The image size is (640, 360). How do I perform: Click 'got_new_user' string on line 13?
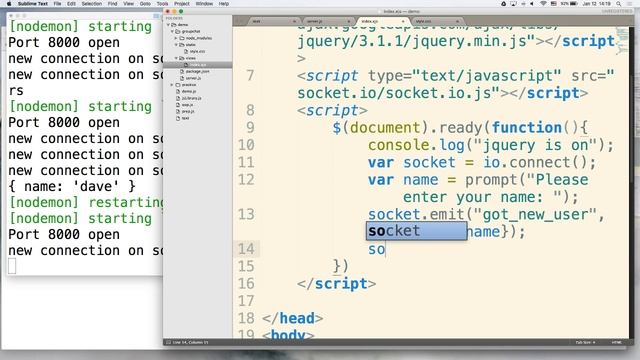(x=535, y=214)
